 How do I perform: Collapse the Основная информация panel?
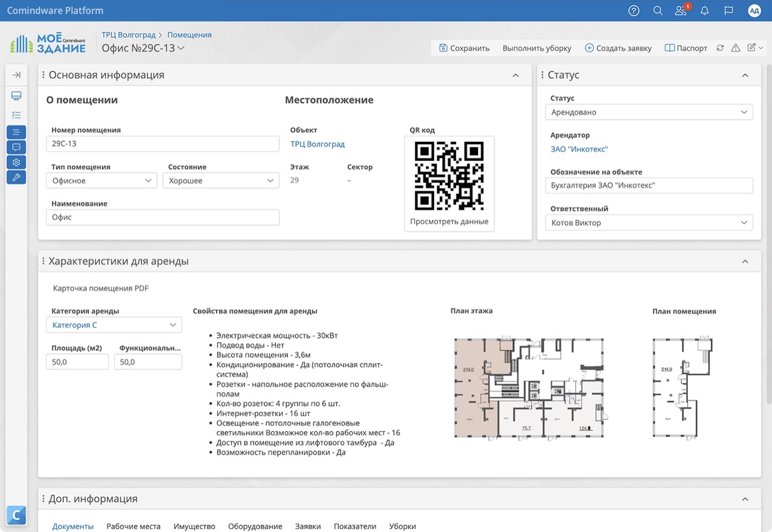(516, 75)
